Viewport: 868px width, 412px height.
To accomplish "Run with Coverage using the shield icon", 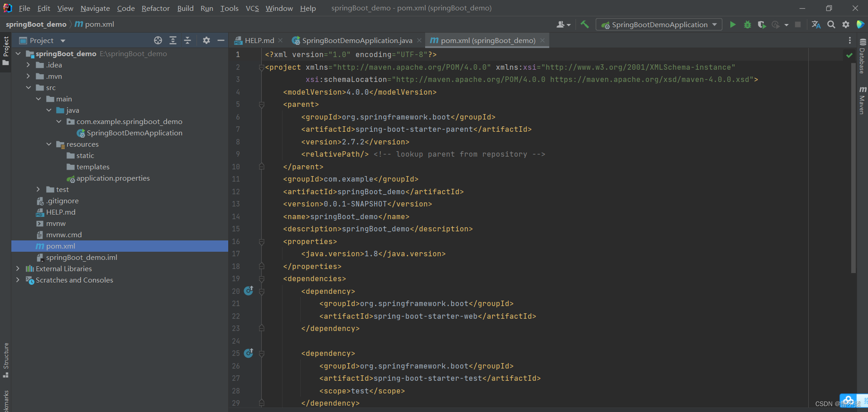I will (x=762, y=24).
